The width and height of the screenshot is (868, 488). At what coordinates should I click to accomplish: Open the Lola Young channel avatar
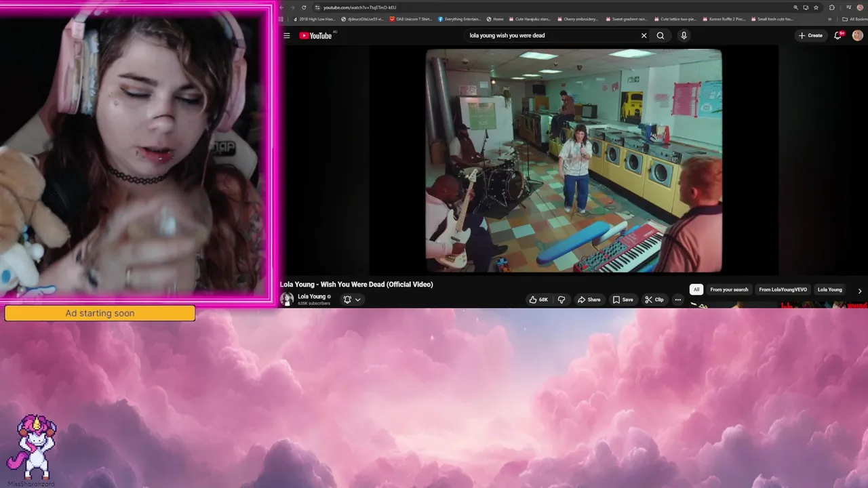click(x=287, y=299)
